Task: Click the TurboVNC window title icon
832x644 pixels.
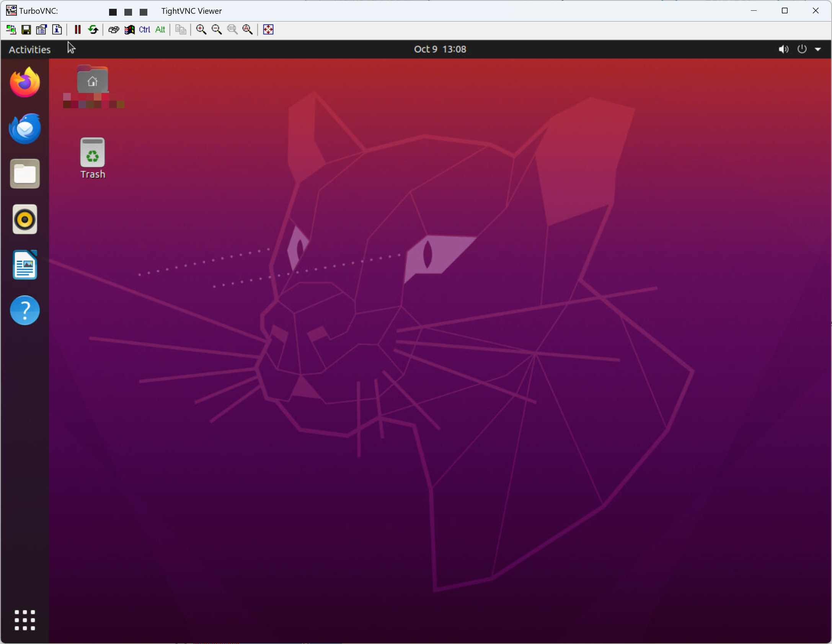Action: 11,11
